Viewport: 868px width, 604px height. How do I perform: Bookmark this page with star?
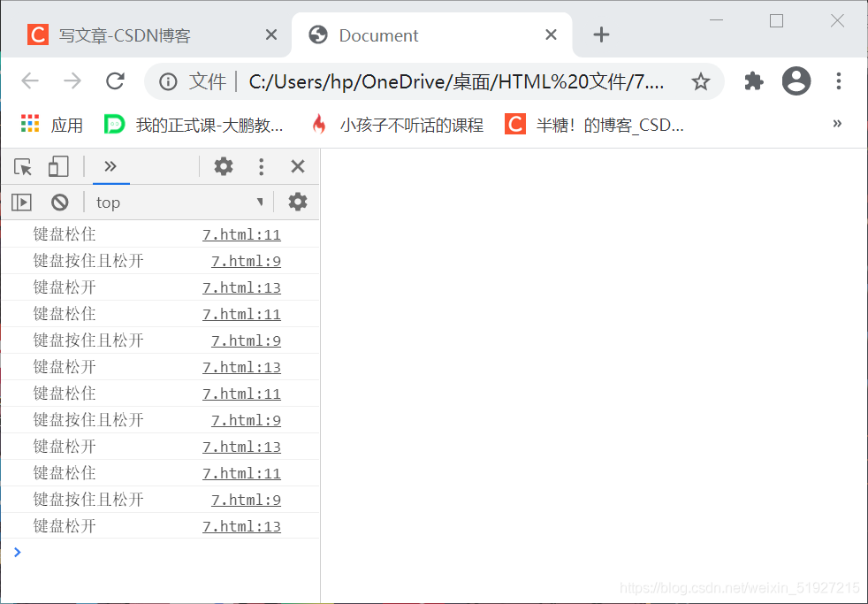701,82
